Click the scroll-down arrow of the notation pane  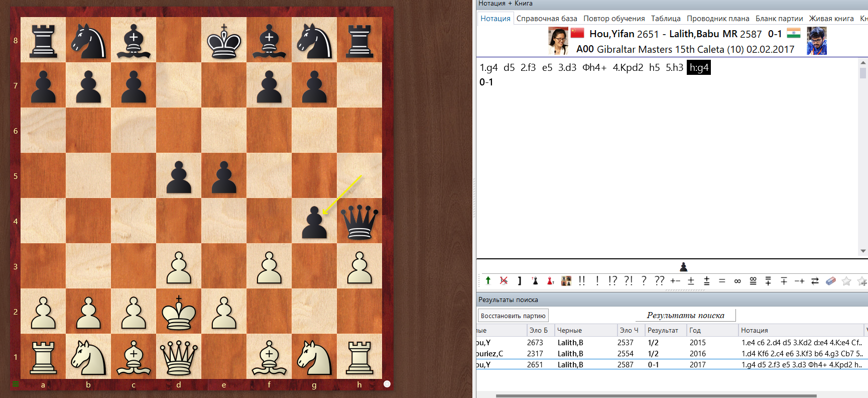pyautogui.click(x=863, y=251)
